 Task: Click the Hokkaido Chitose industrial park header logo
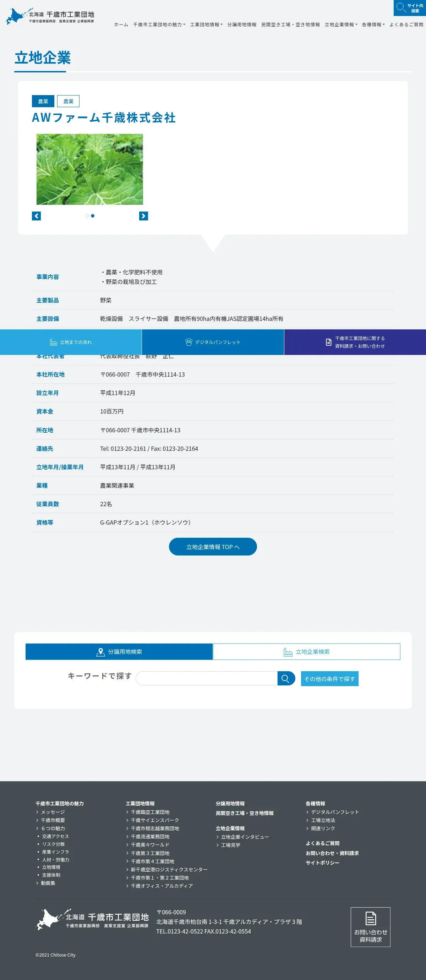(50, 17)
